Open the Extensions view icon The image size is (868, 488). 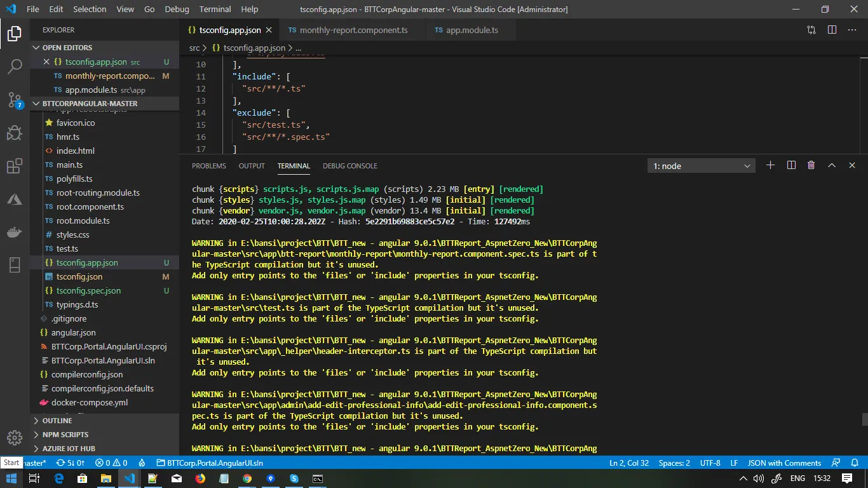[x=15, y=166]
